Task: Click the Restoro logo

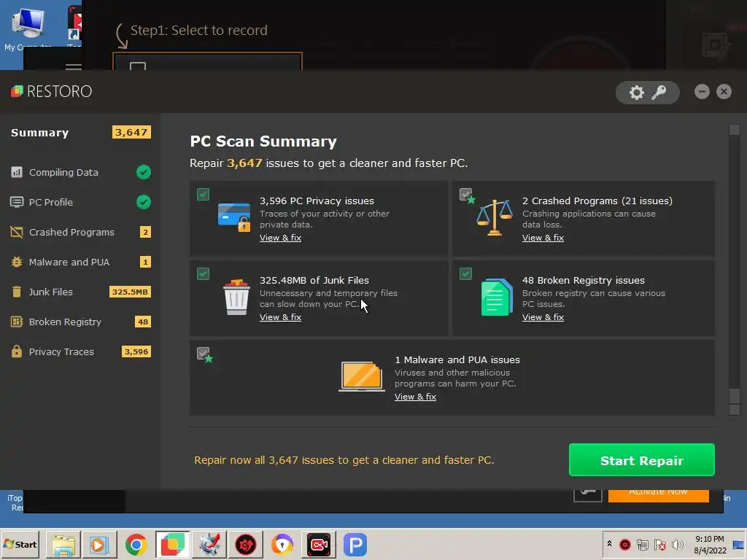Action: click(52, 91)
